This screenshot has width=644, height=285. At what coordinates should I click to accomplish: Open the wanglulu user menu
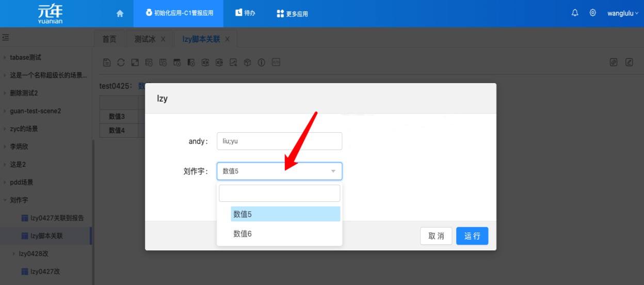[622, 13]
